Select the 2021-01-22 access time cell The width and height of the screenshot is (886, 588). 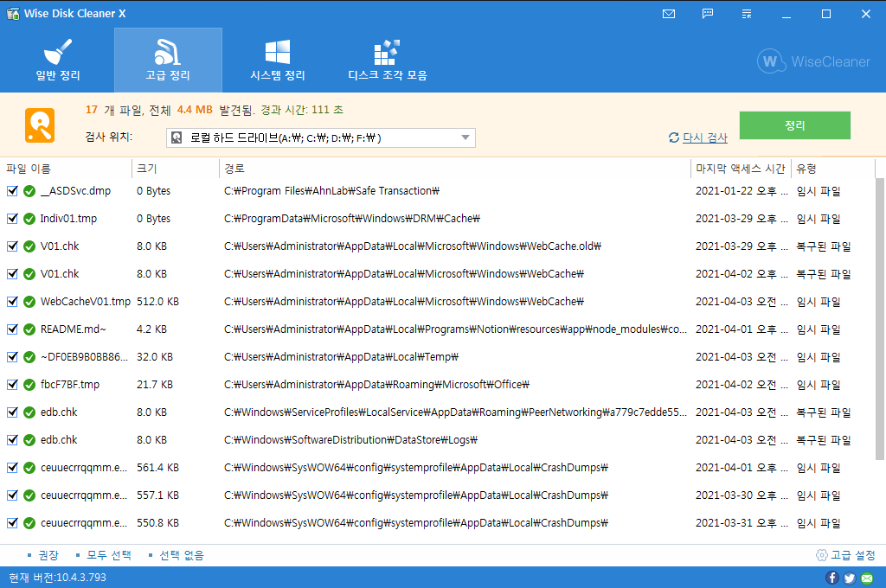[742, 191]
